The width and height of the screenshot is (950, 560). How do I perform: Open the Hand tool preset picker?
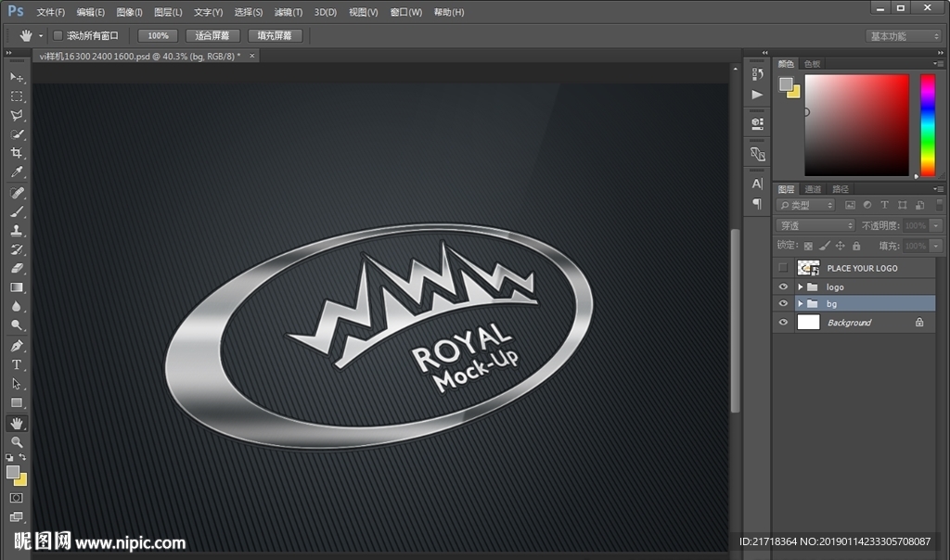(x=41, y=36)
